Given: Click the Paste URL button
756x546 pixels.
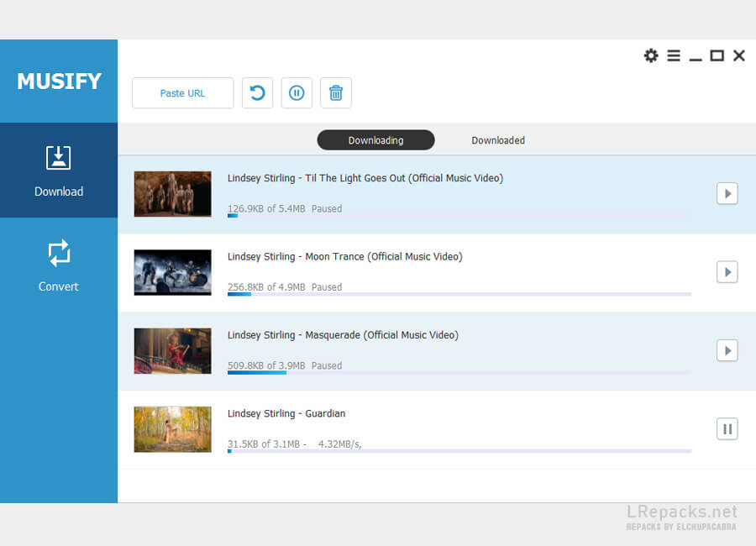Looking at the screenshot, I should (183, 93).
